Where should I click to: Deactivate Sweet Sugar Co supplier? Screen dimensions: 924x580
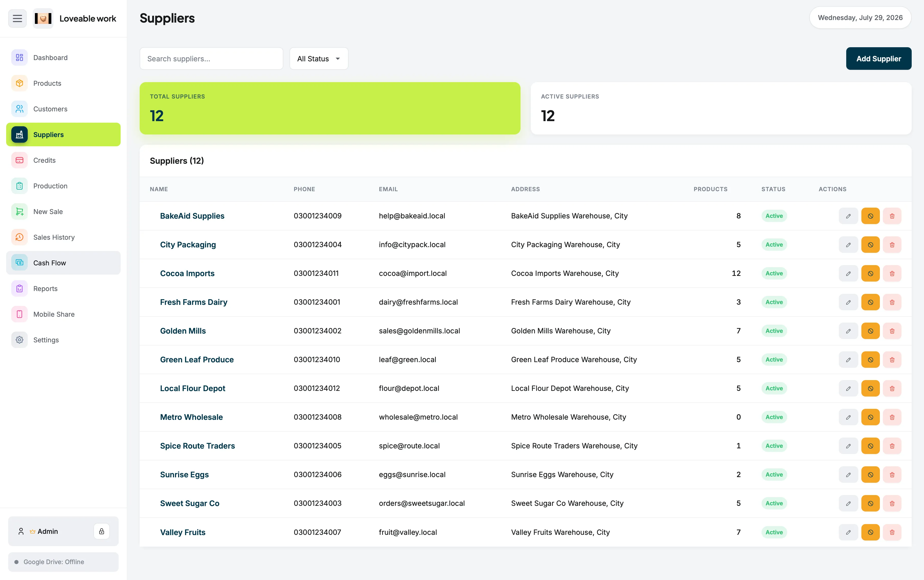pos(870,503)
